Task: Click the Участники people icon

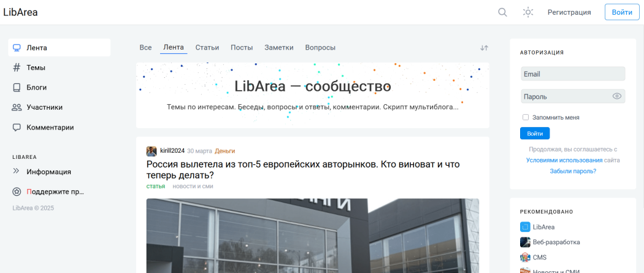Action: click(17, 107)
